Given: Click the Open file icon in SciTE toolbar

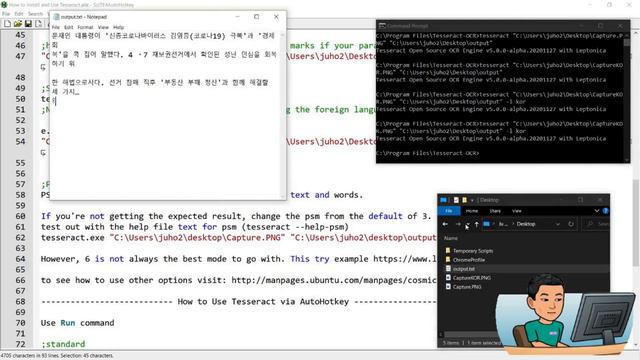Looking at the screenshot, I should [x=18, y=24].
